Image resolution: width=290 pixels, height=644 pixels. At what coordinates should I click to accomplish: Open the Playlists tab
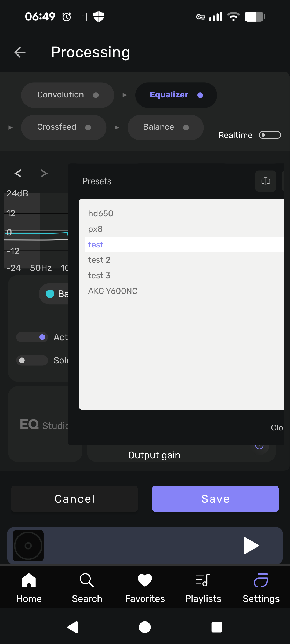tap(203, 587)
